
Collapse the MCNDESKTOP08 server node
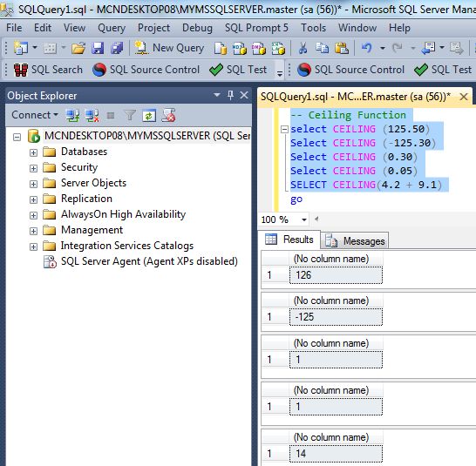pyautogui.click(x=17, y=137)
